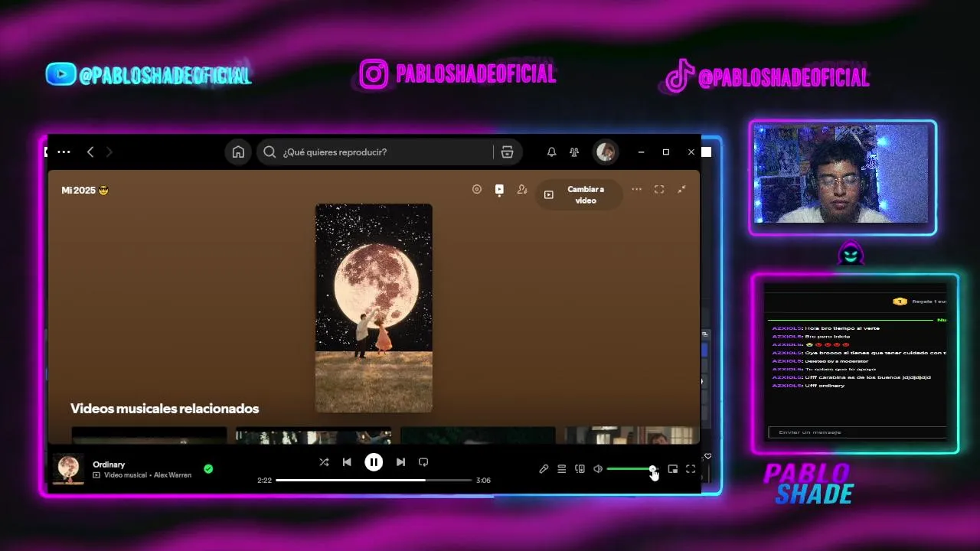
Task: Go forward with the right arrow
Action: [x=109, y=152]
